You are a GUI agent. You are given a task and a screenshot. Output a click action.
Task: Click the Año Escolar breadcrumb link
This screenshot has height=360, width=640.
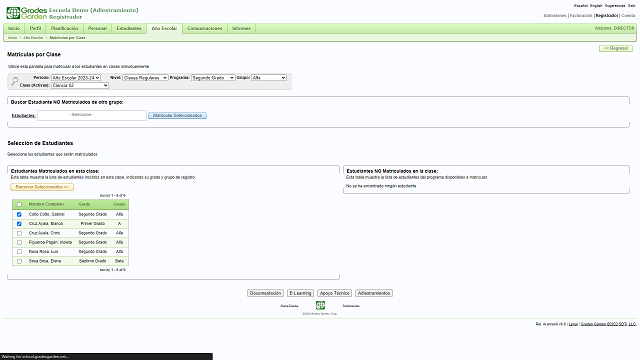click(33, 38)
